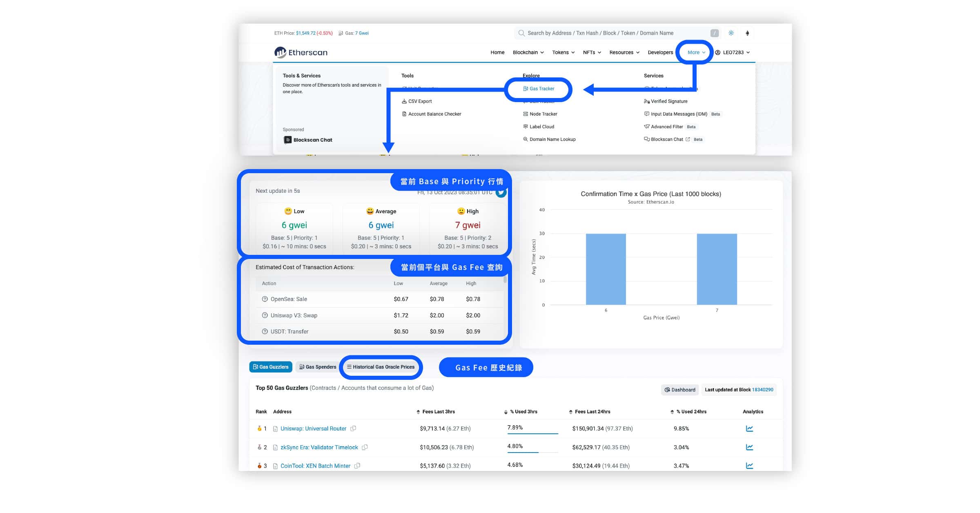Click the transaction actions table scrollbar
Image resolution: width=980 pixels, height=513 pixels.
click(x=505, y=279)
